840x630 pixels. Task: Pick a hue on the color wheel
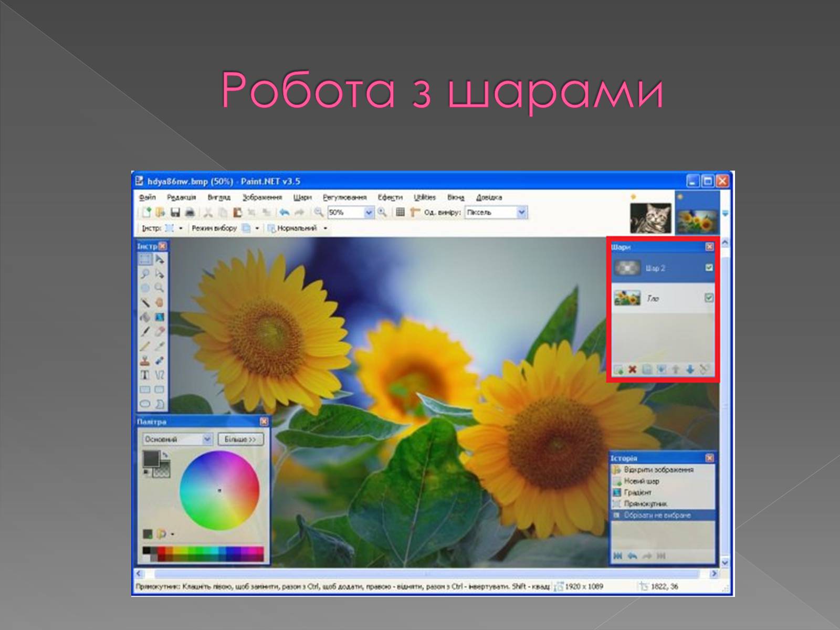219,490
